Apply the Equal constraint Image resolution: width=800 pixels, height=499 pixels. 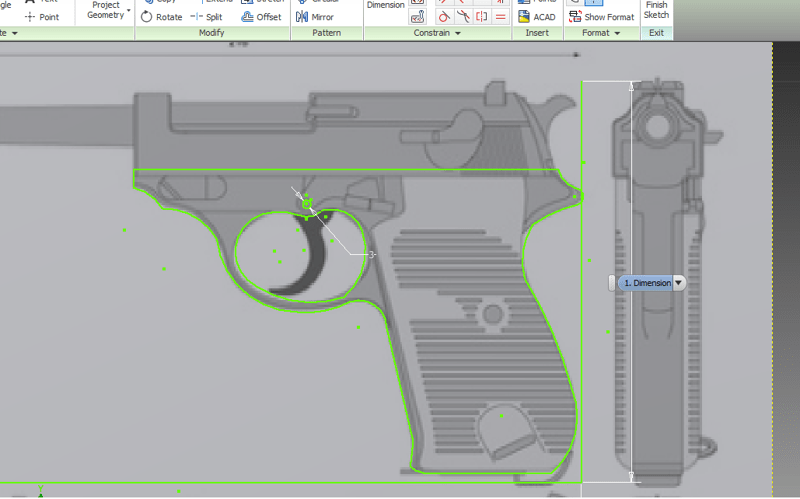501,17
